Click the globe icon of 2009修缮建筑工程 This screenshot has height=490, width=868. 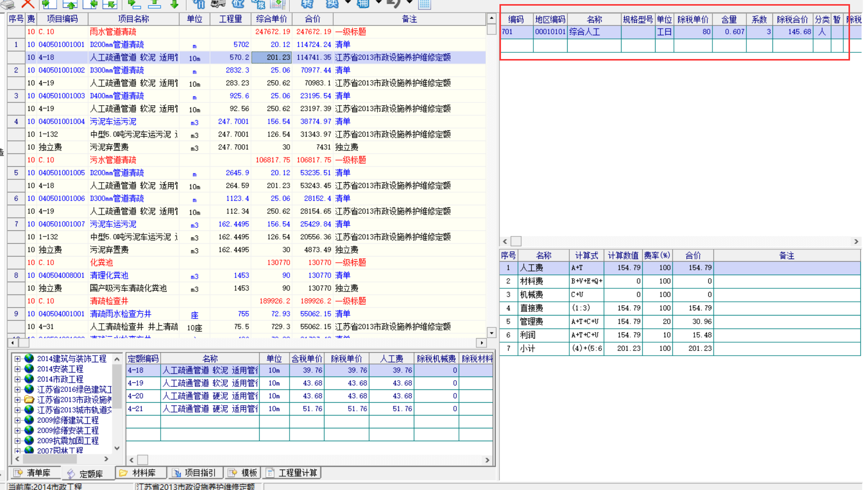click(x=29, y=420)
